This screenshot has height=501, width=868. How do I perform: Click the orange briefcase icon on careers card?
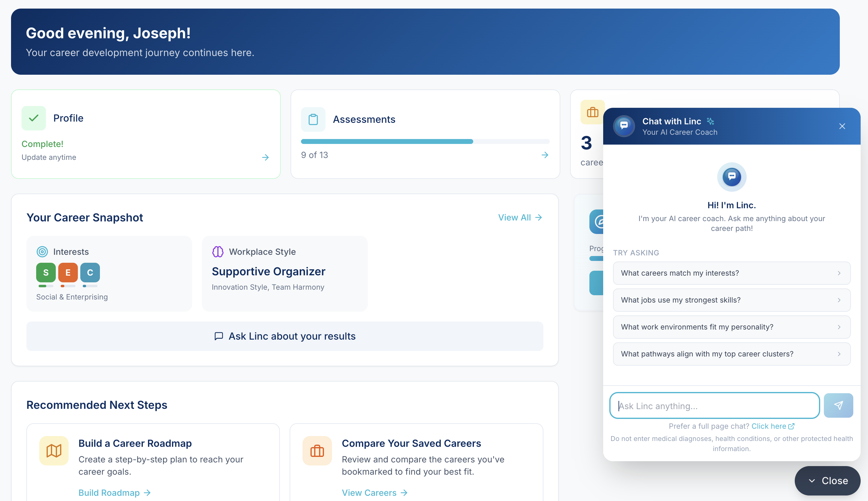592,112
